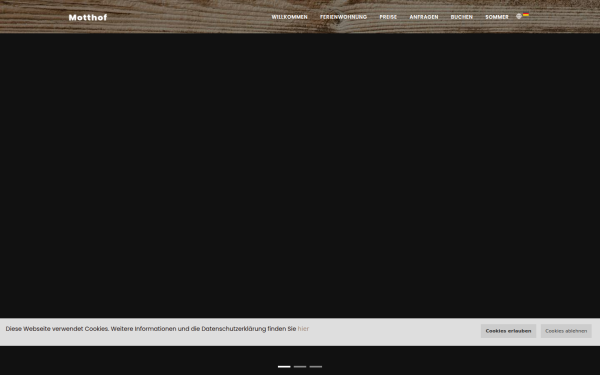Screen dimensions: 600x375
Task: Expand the Sommer navigation entry
Action: point(497,17)
